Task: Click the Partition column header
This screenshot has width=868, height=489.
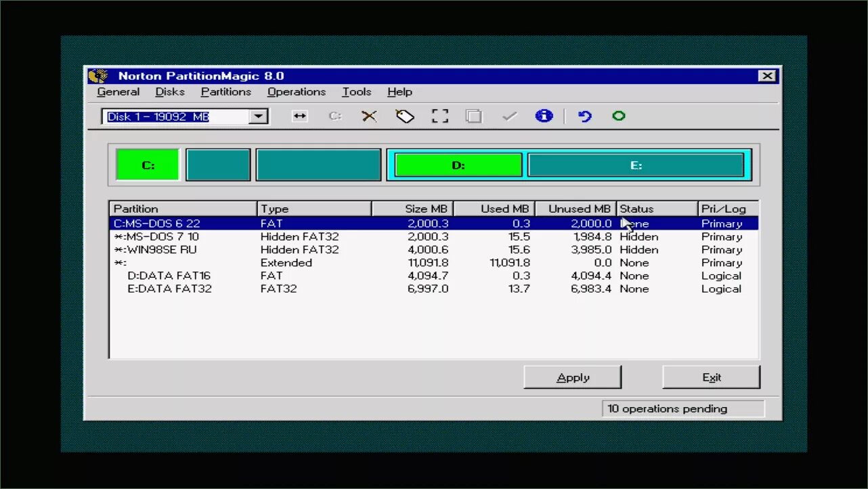Action: coord(183,209)
